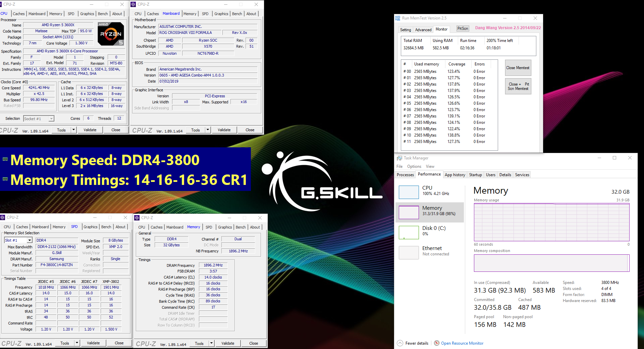This screenshot has width=644, height=349.
Task: Switch to the Advanced tab in MemTest
Action: point(423,30)
